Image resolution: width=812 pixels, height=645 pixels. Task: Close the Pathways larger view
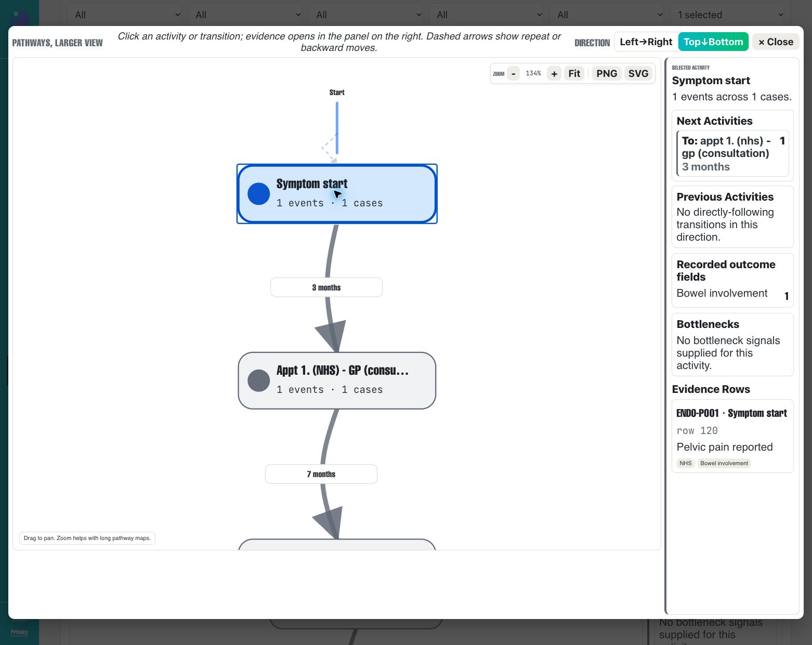point(776,42)
